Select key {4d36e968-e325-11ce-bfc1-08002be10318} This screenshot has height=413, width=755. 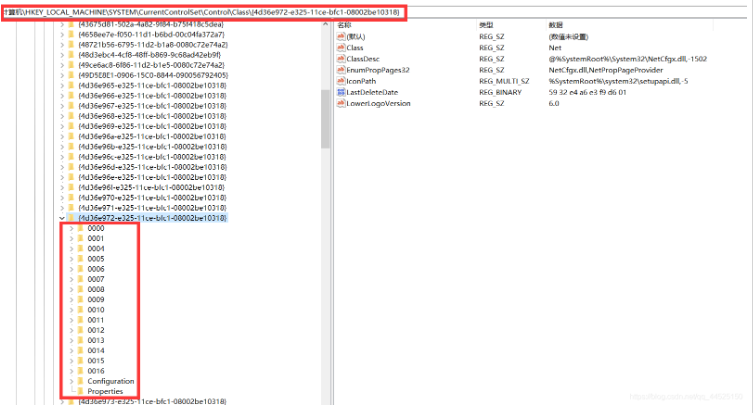[152, 116]
